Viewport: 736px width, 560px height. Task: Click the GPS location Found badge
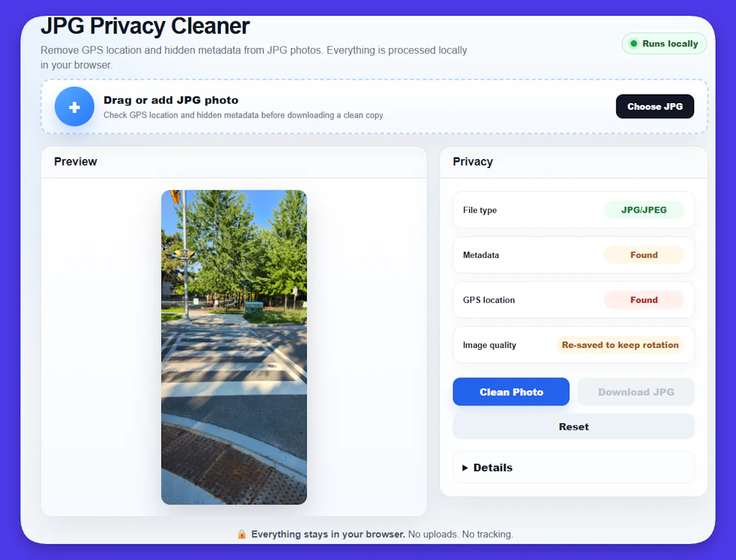coord(644,300)
